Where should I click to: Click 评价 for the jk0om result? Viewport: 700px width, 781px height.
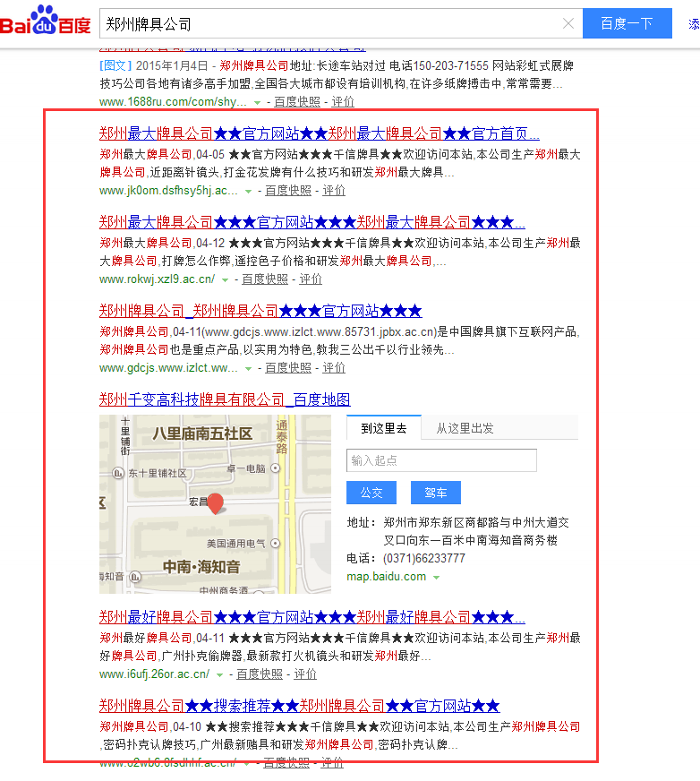coord(334,190)
